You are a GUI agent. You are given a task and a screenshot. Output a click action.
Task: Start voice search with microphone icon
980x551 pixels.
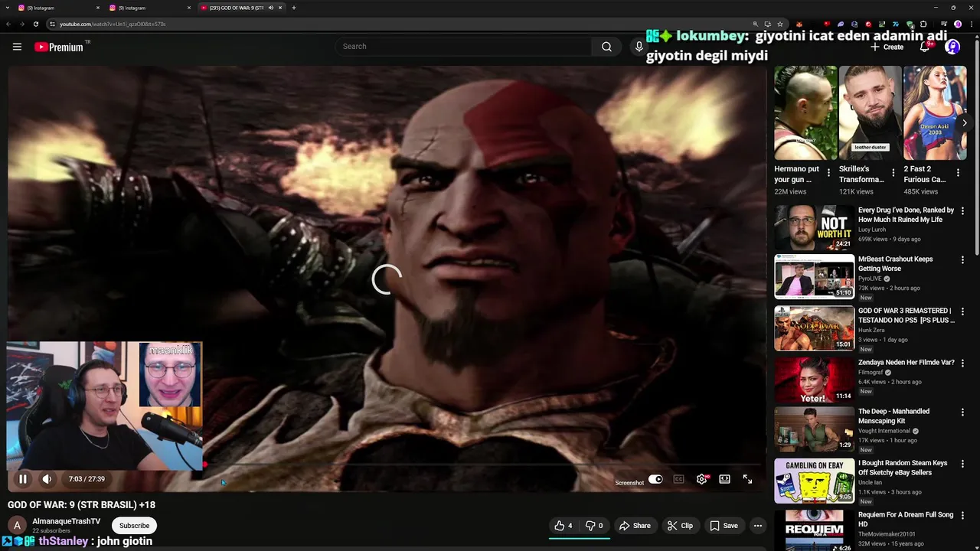pos(639,47)
